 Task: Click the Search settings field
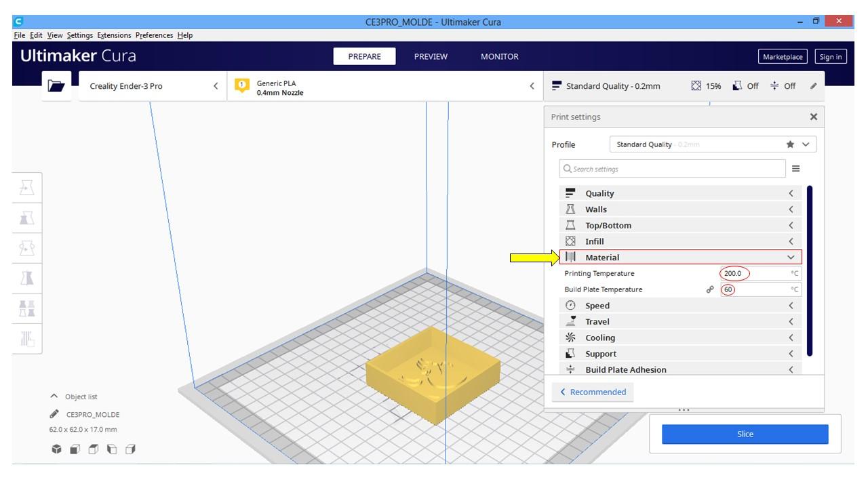point(672,169)
